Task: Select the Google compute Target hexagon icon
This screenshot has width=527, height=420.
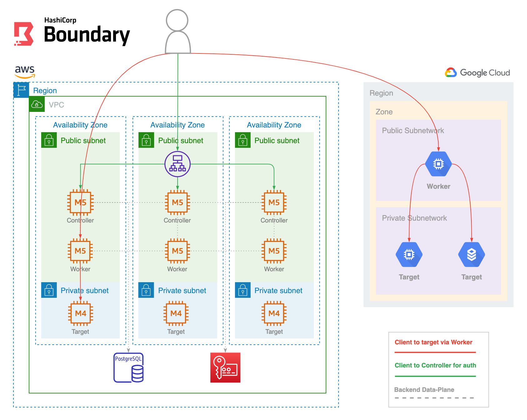Action: [409, 254]
